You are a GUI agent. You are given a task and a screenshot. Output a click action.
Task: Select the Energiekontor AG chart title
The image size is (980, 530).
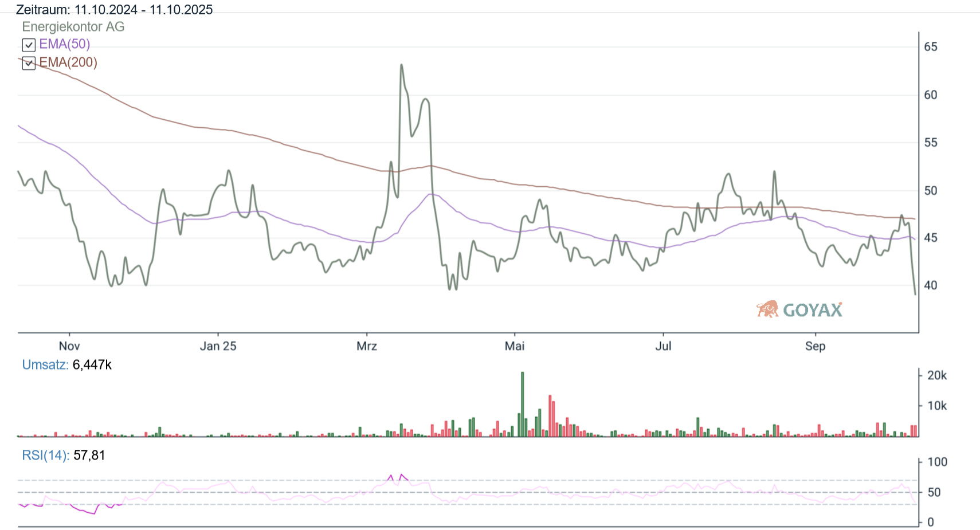point(73,27)
